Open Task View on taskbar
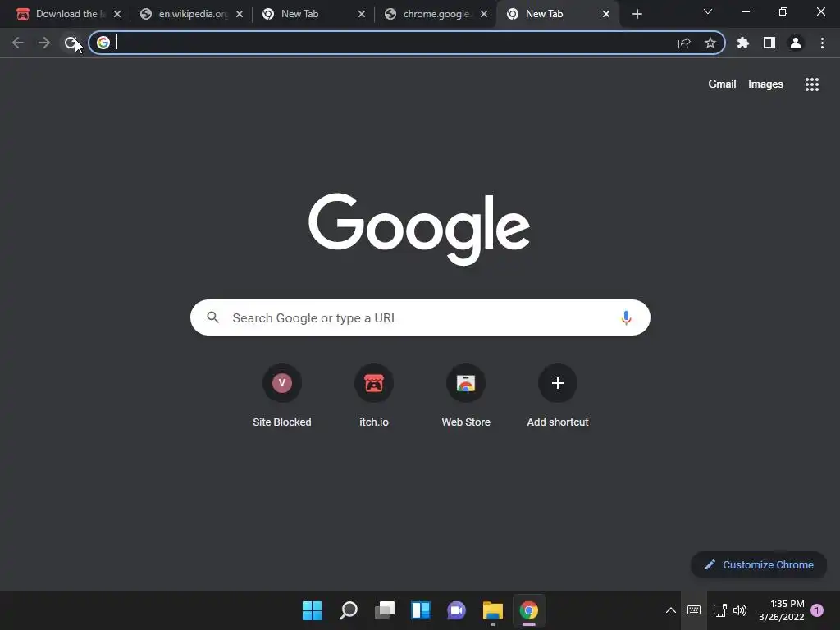The width and height of the screenshot is (840, 630). pyautogui.click(x=384, y=610)
